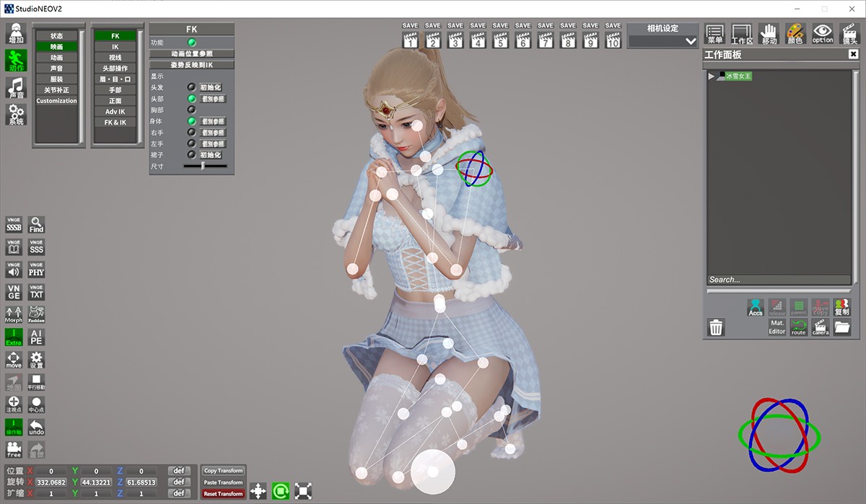The image size is (866, 504).
Task: Open the Find search tool
Action: (36, 224)
